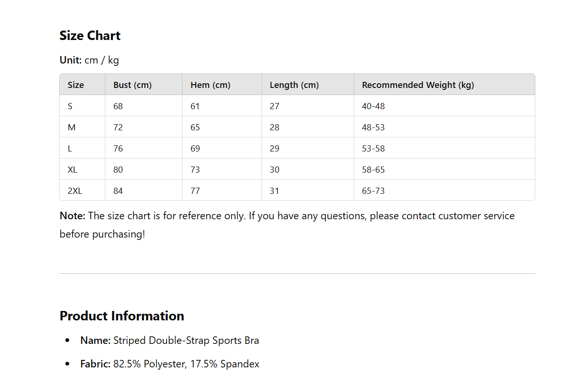Click the Fabric composition line

pyautogui.click(x=170, y=364)
